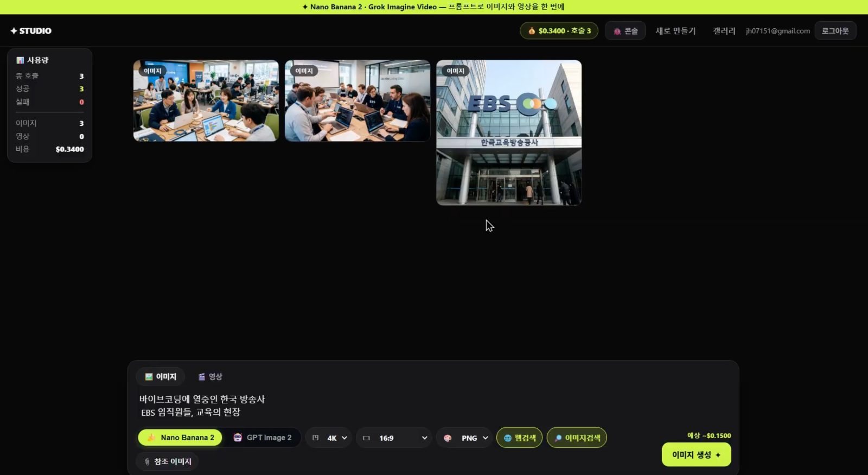
Task: Go to 새로 만들기 page
Action: (675, 31)
